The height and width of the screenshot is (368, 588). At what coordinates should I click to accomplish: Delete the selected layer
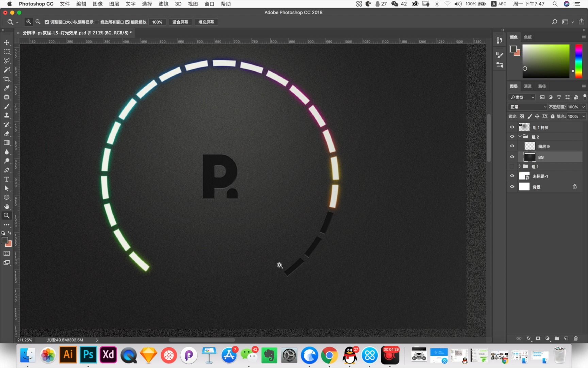(x=576, y=338)
